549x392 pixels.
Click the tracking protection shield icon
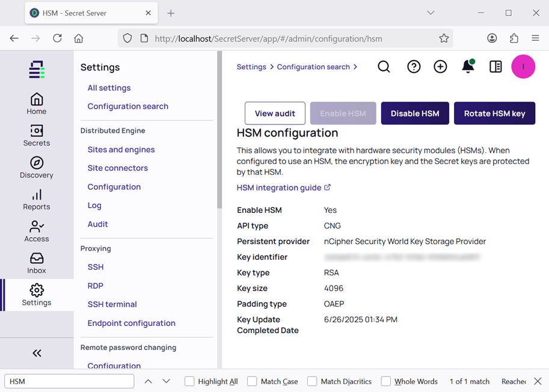tap(127, 38)
